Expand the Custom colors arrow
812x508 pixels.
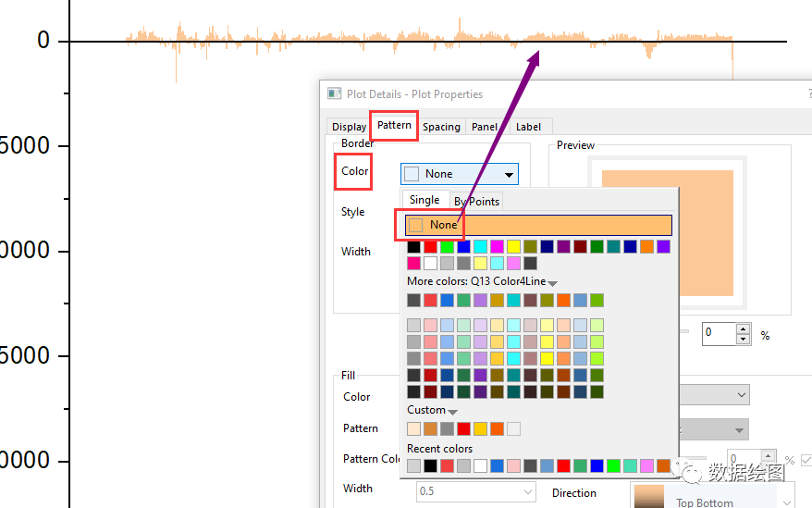[x=452, y=411]
